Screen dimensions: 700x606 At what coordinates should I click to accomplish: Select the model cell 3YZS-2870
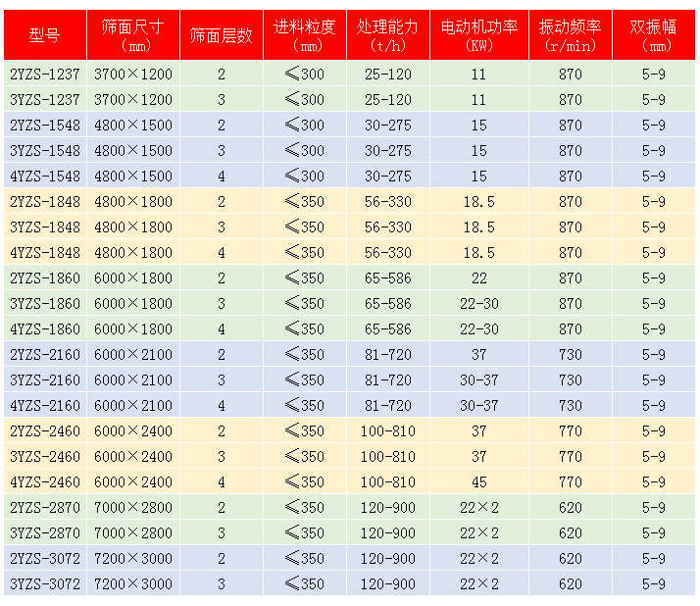(45, 532)
